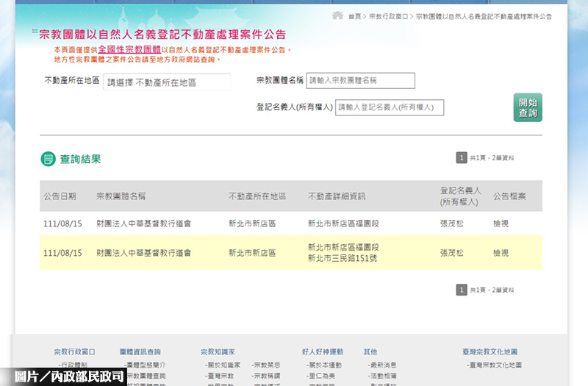Focus the 登記名義人(所有權人) text field
Screen dimensions: 588x386
(x=390, y=107)
